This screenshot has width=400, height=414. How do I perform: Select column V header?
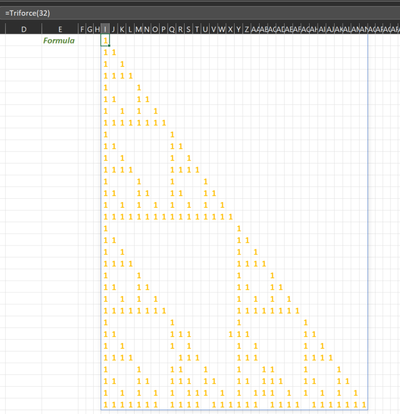213,29
